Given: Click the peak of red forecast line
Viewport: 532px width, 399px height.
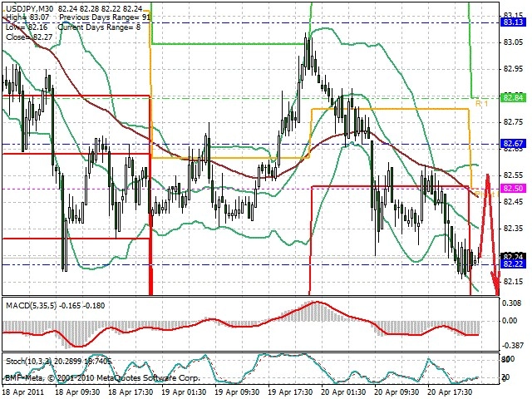Looking at the screenshot, I should 488,175.
